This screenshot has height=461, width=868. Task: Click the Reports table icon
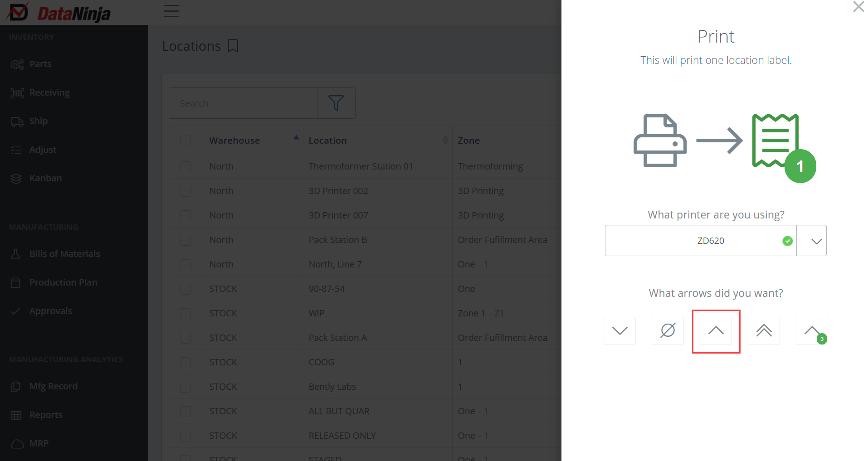pos(16,415)
